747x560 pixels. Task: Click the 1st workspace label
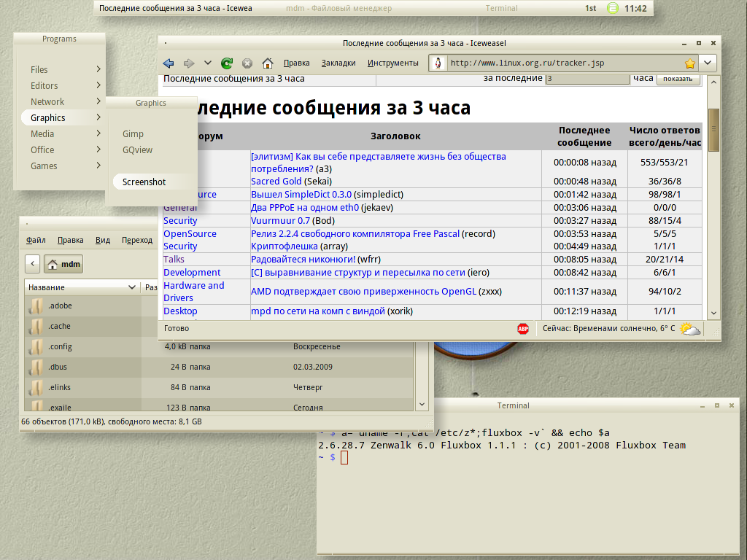click(x=590, y=8)
